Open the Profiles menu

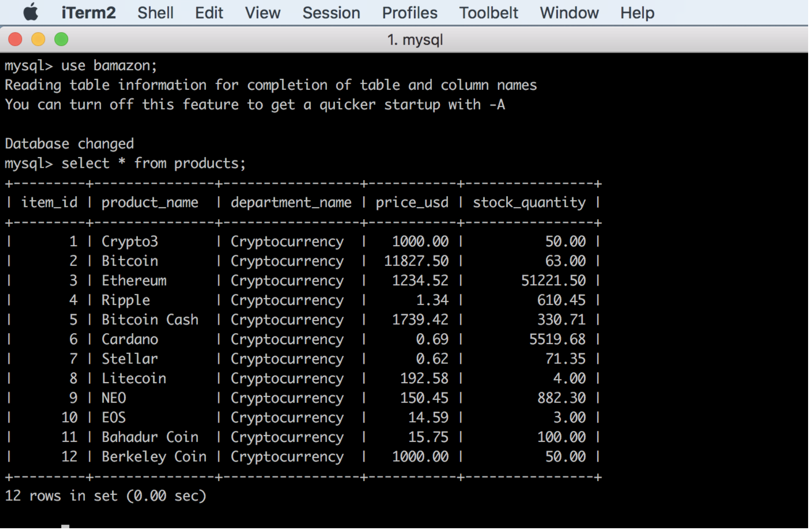(410, 13)
